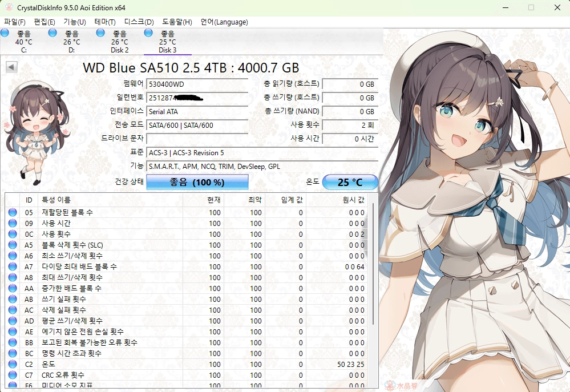Image resolution: width=570 pixels, height=392 pixels.
Task: Open the 기능(U) menu
Action: 75,22
